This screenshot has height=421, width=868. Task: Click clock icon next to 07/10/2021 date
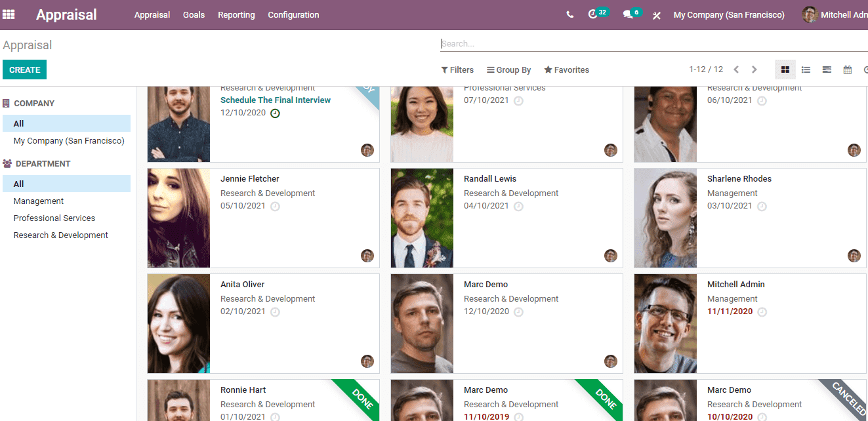[518, 101]
